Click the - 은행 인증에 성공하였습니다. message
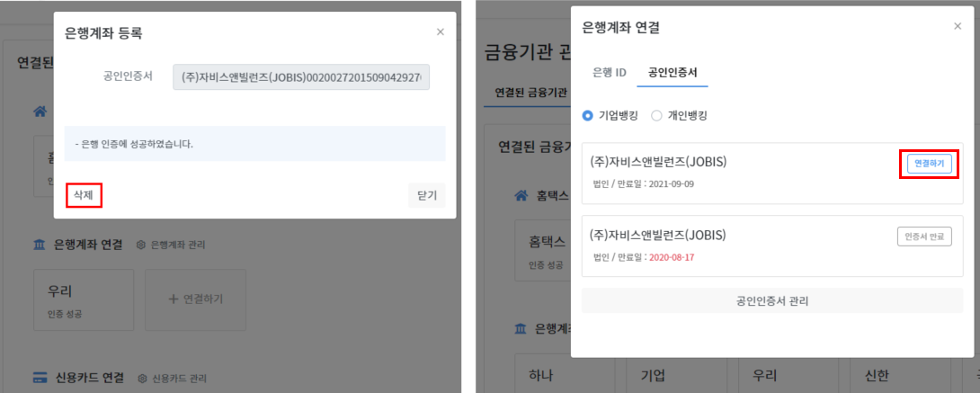980x393 pixels. [x=134, y=144]
